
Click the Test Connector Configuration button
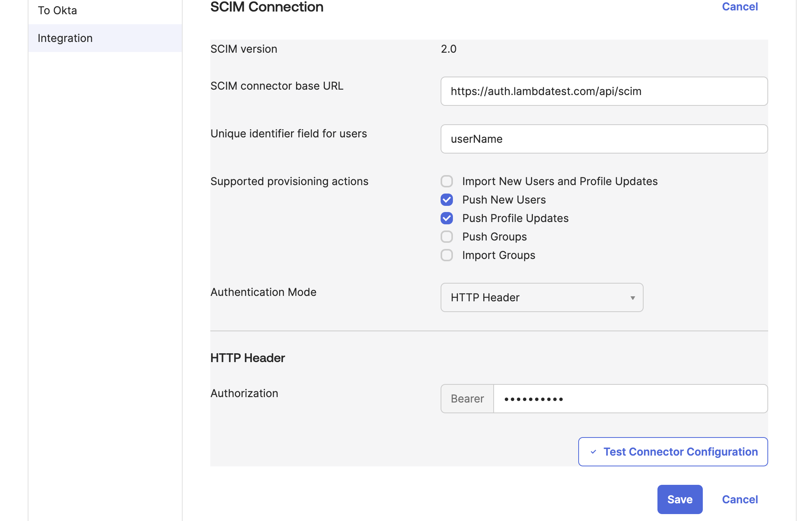coord(680,452)
